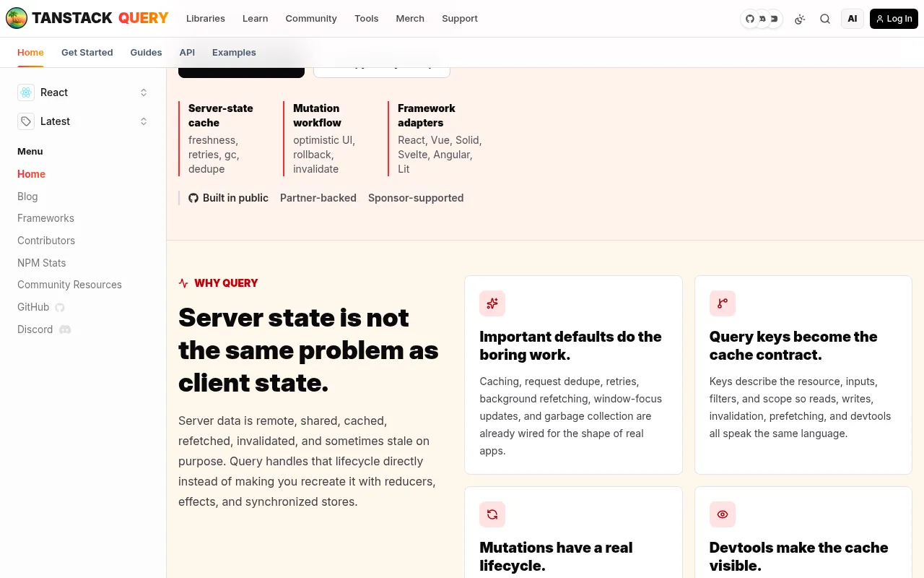Click the sidebar Menu heading

pyautogui.click(x=30, y=152)
